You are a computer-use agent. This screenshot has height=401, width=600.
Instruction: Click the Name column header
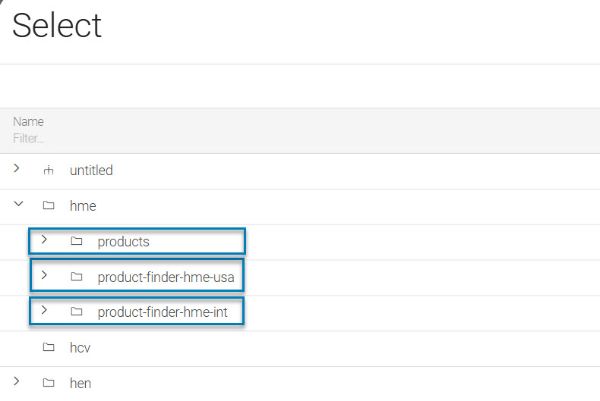click(x=28, y=122)
